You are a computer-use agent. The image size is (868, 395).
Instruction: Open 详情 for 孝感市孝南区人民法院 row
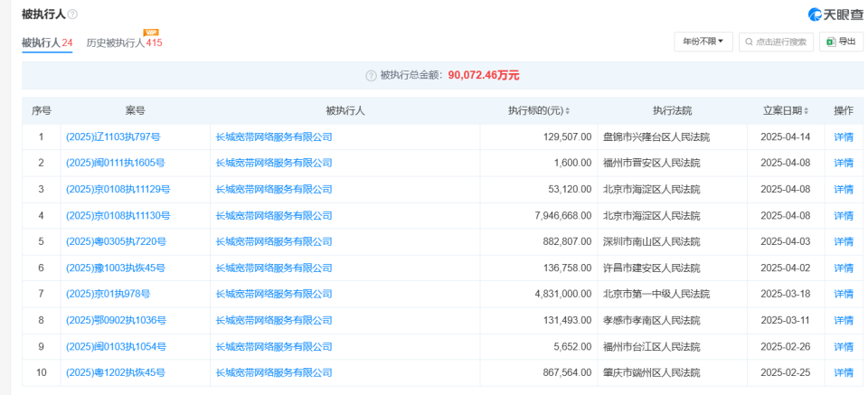point(844,320)
